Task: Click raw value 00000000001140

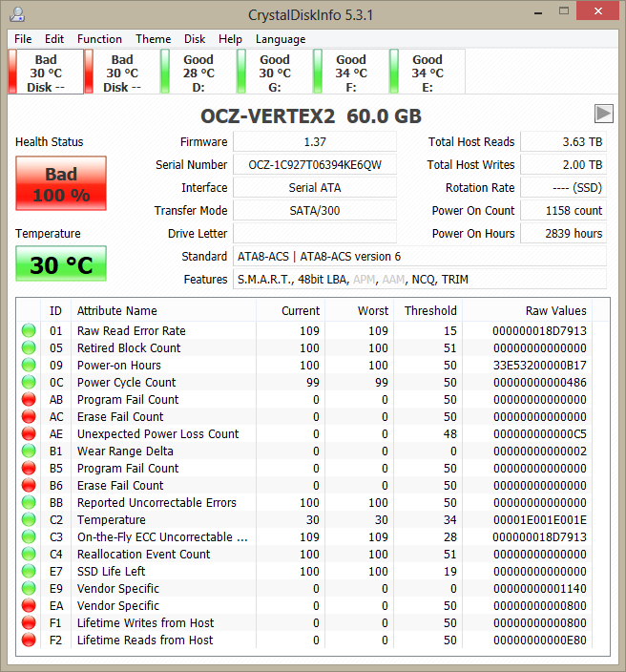Action: [x=540, y=588]
